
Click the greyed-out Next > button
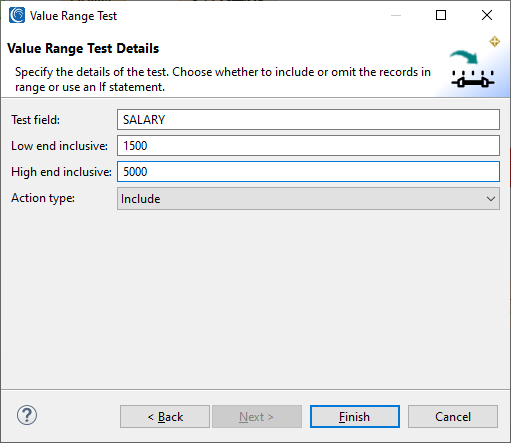coord(257,416)
